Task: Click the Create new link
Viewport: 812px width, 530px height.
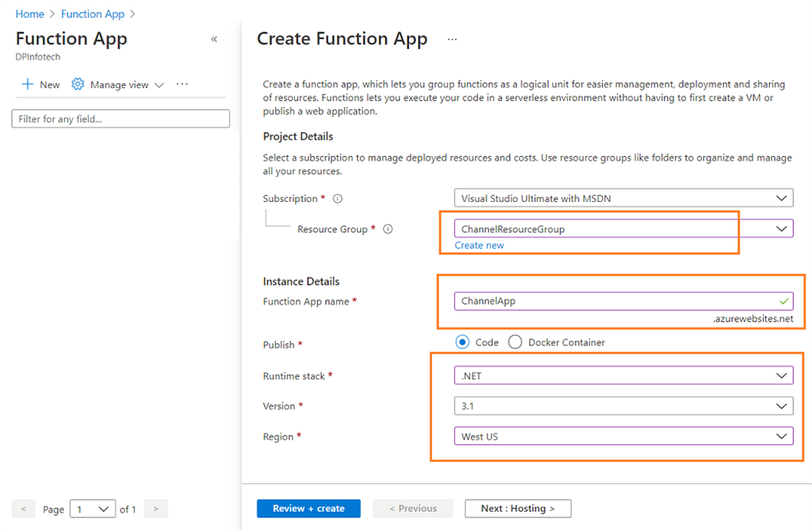Action: [479, 246]
